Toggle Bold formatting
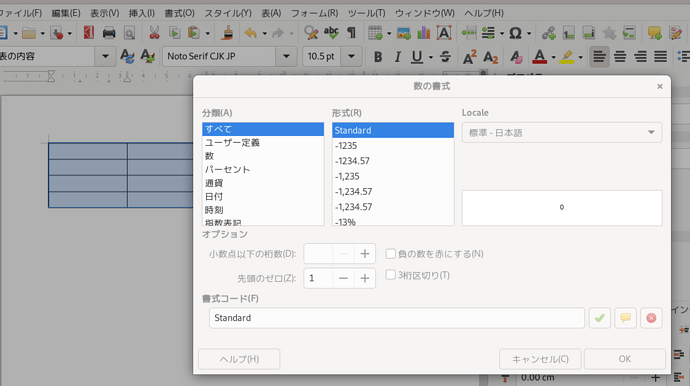Viewport: 690px width, 386px height. click(x=378, y=56)
